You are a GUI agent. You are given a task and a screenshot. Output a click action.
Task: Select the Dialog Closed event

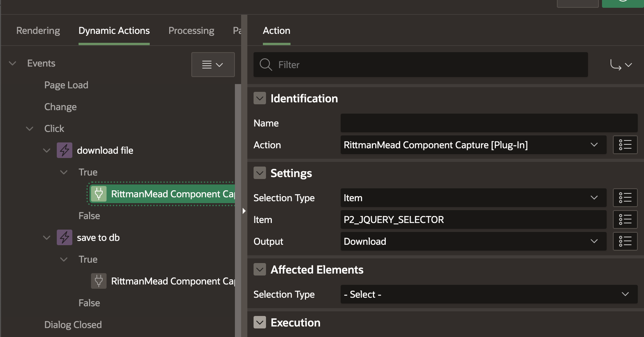coord(73,325)
